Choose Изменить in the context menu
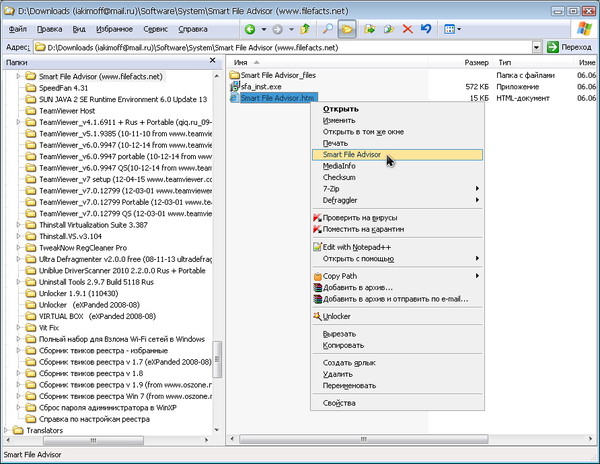The height and width of the screenshot is (464, 600). (x=397, y=120)
